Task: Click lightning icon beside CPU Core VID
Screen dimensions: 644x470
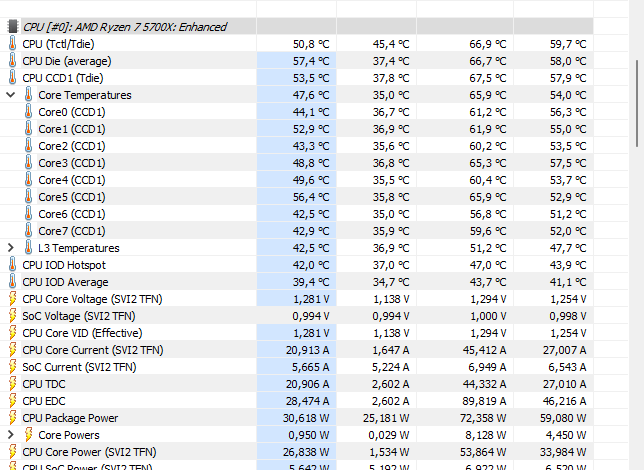Action: [13, 333]
